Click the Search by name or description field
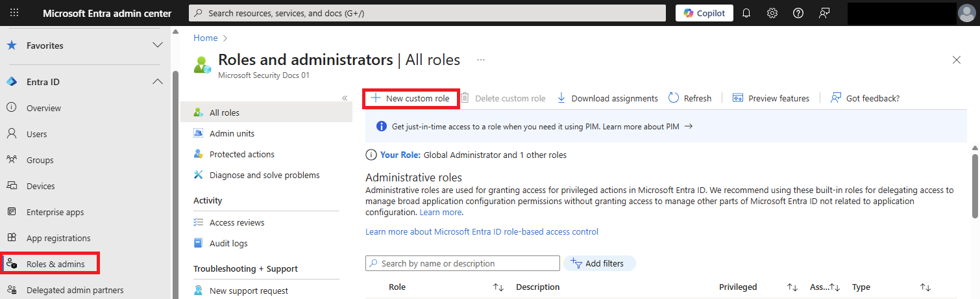The height and width of the screenshot is (299, 980). pyautogui.click(x=463, y=263)
